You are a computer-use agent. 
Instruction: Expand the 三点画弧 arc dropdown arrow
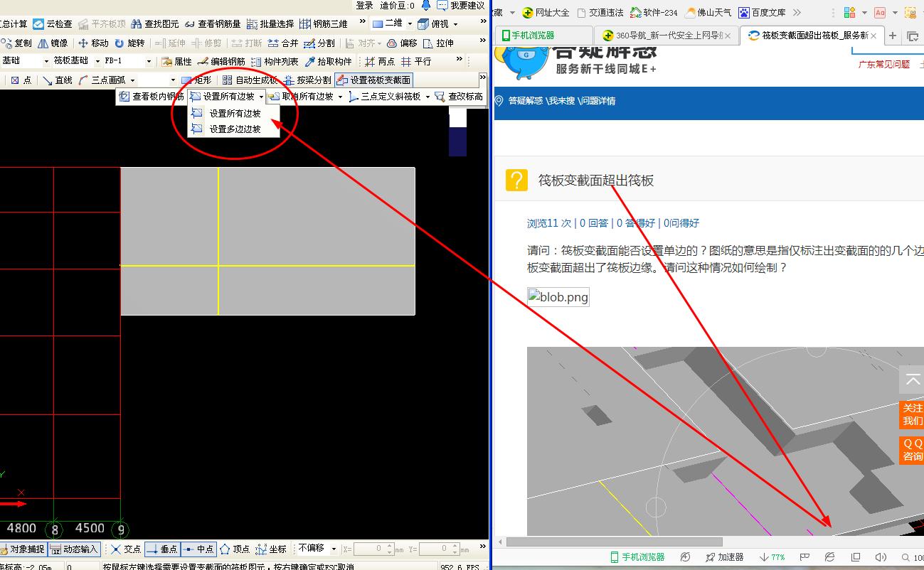click(x=132, y=80)
